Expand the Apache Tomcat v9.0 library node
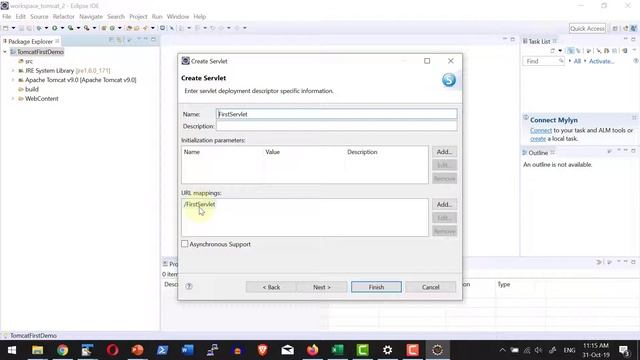Screen dimensions: 640x360 click(13, 80)
